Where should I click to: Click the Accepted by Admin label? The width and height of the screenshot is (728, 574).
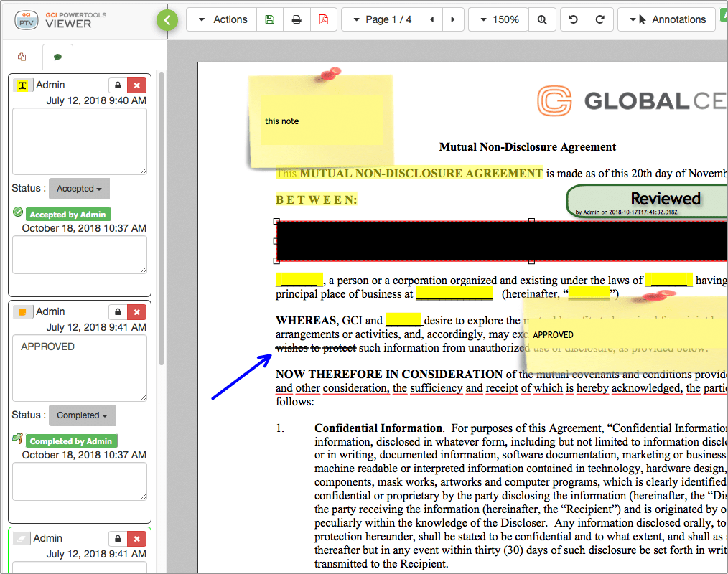point(68,215)
